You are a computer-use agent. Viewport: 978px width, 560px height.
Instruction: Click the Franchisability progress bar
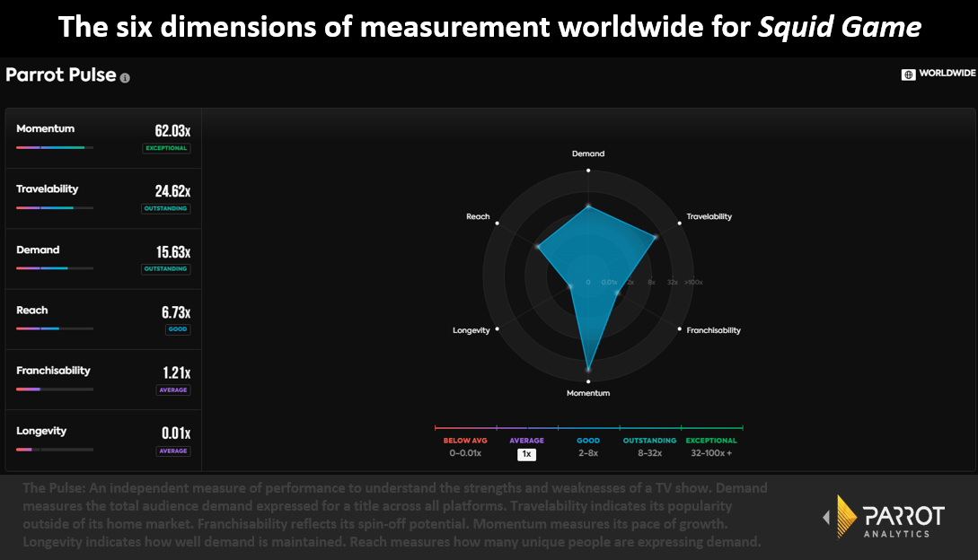[x=55, y=389]
